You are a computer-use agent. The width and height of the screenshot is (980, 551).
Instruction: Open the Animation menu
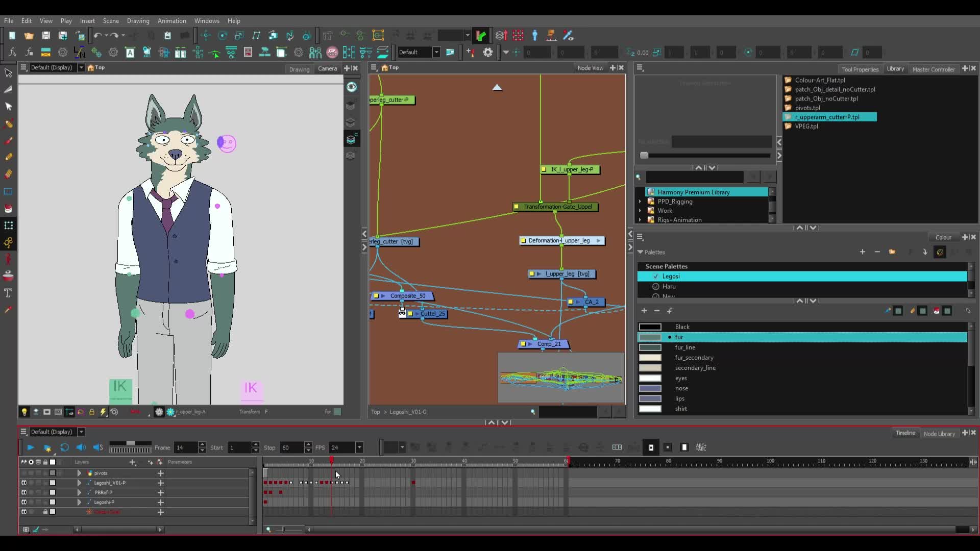tap(171, 21)
